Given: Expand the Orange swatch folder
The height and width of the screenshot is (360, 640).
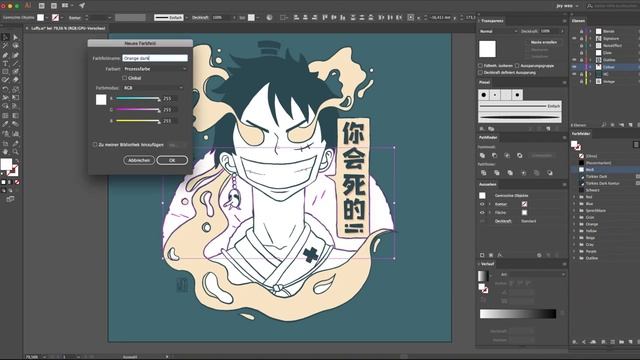Looking at the screenshot, I should click(x=574, y=224).
